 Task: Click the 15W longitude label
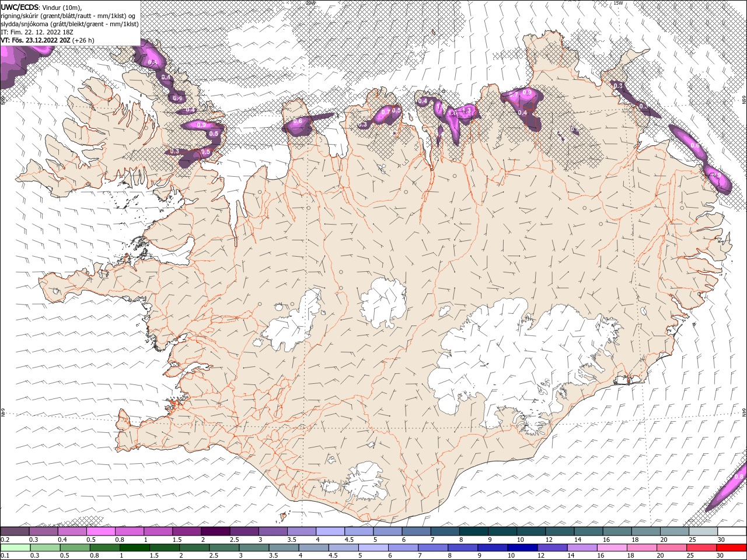click(618, 3)
